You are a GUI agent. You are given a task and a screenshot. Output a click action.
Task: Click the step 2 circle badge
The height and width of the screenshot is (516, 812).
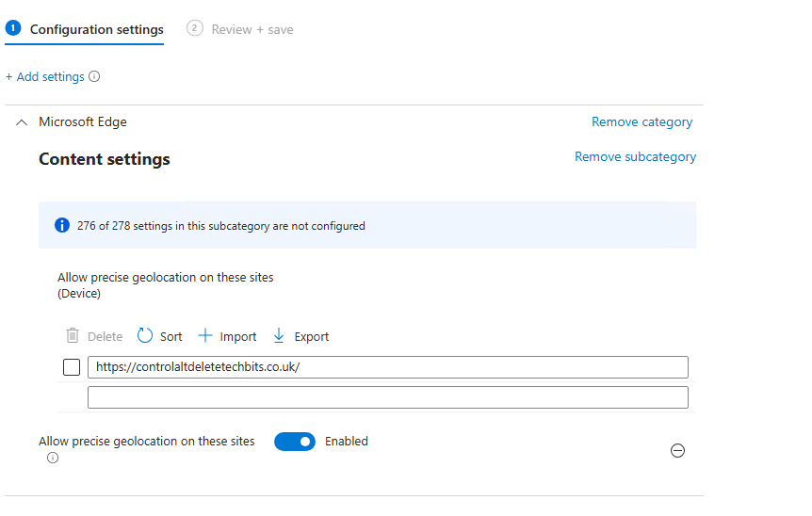pos(195,28)
